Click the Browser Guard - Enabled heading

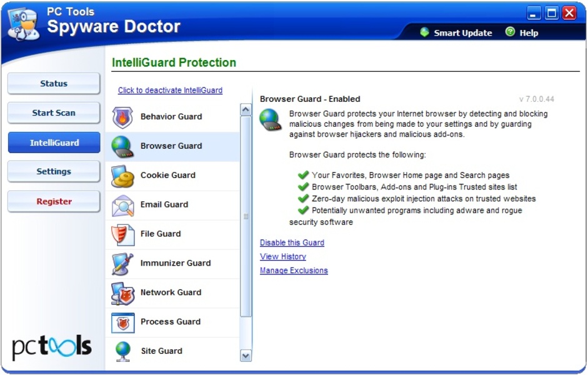(310, 99)
